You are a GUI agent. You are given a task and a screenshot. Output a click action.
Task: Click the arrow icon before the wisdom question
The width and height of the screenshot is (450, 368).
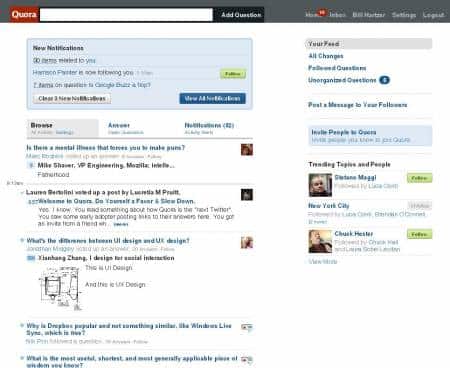[22, 358]
